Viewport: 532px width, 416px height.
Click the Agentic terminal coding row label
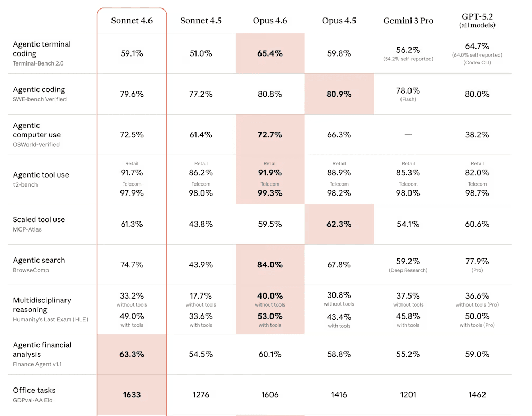[x=42, y=49]
